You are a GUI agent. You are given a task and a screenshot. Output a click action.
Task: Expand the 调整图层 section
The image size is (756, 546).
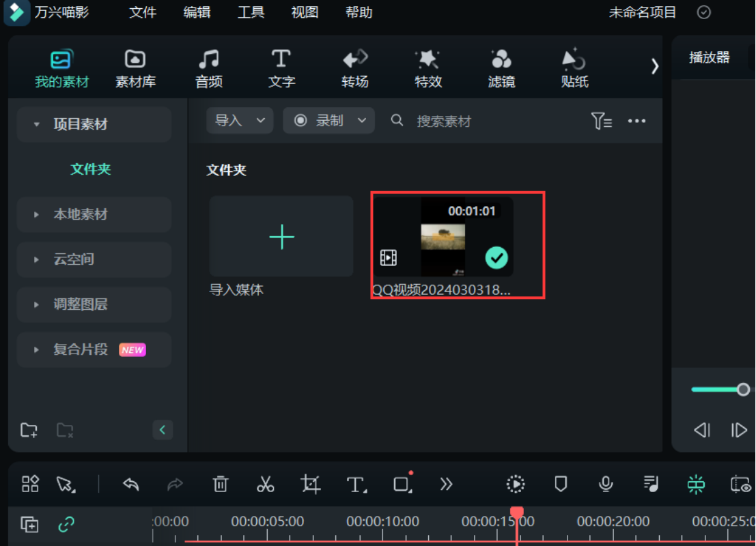coord(37,304)
